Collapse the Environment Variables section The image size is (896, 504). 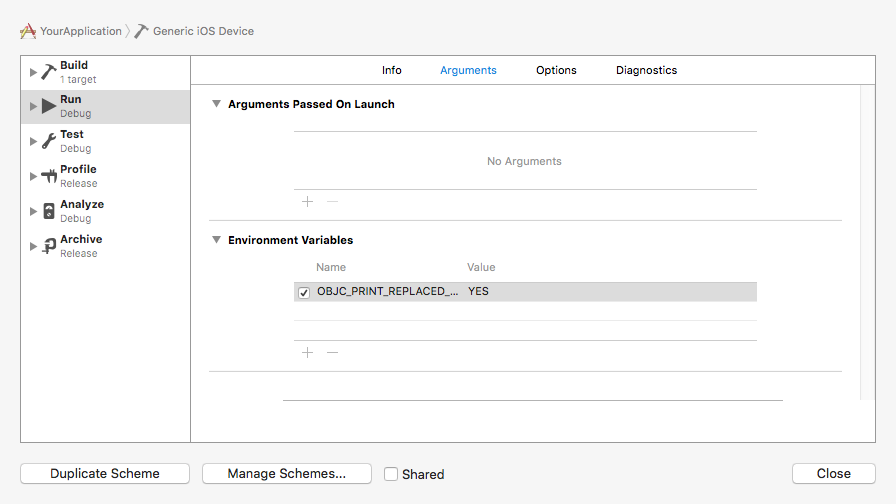[x=216, y=240]
